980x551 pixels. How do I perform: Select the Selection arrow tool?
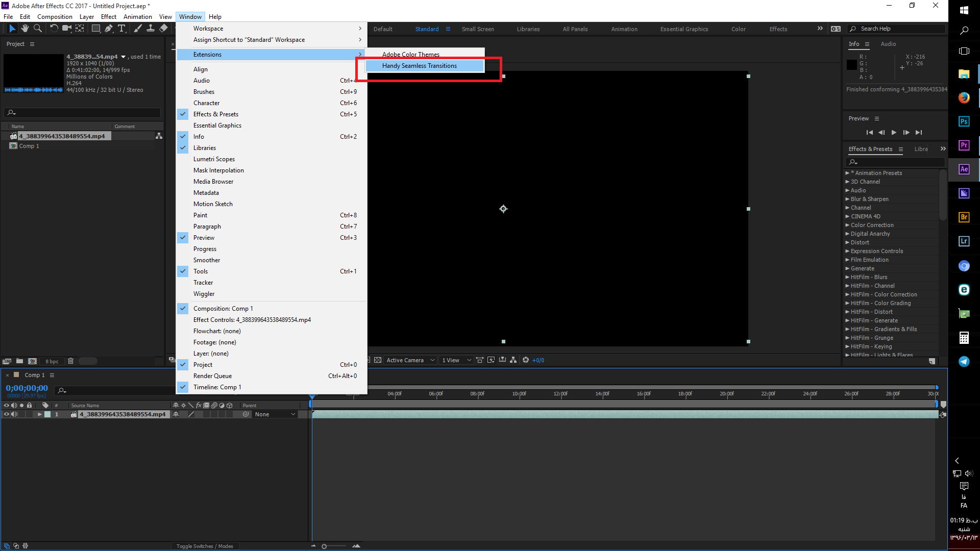(12, 29)
